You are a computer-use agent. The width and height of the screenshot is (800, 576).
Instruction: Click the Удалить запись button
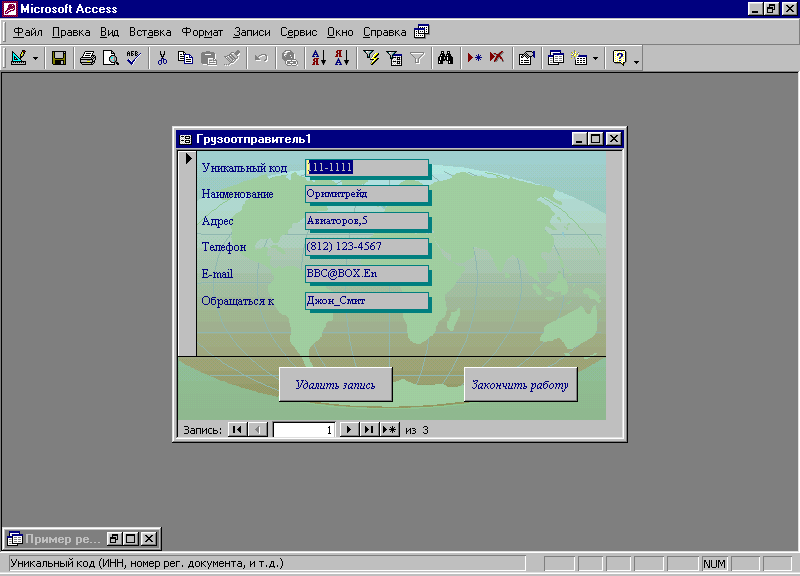[336, 384]
